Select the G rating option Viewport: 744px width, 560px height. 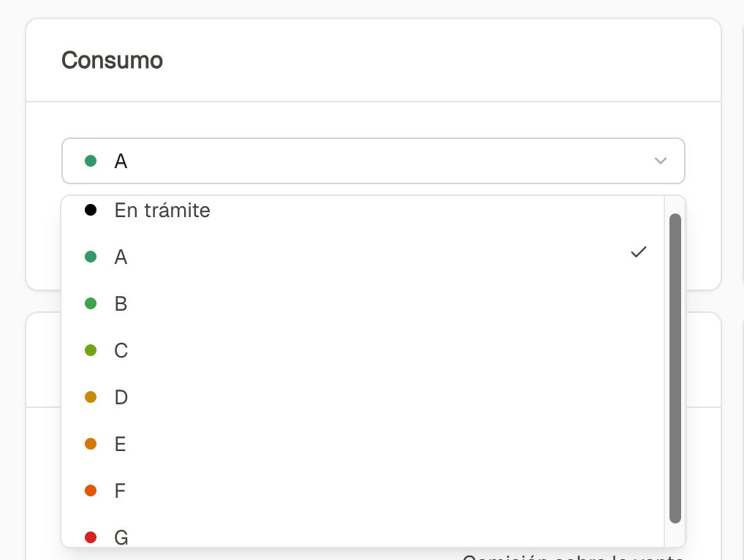pyautogui.click(x=121, y=537)
